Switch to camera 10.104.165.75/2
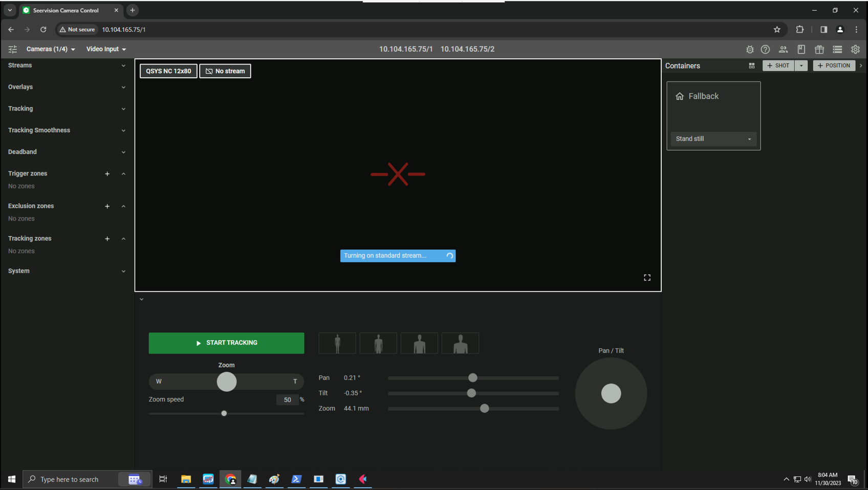Image resolution: width=868 pixels, height=490 pixels. pos(467,49)
